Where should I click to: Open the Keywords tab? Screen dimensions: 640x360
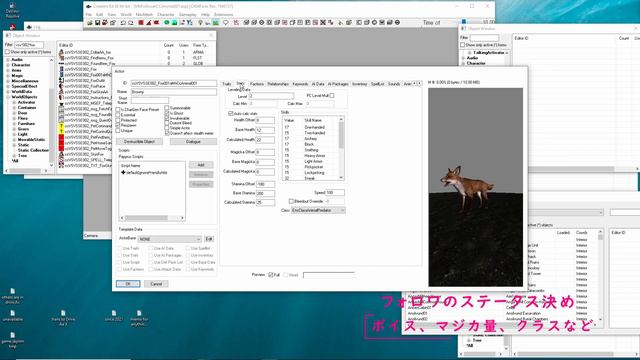pyautogui.click(x=300, y=84)
